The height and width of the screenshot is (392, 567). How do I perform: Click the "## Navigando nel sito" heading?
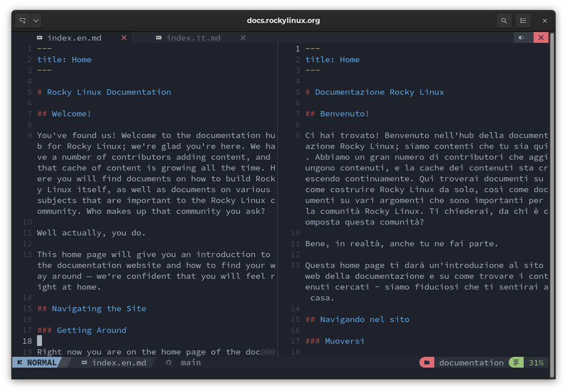pos(358,319)
